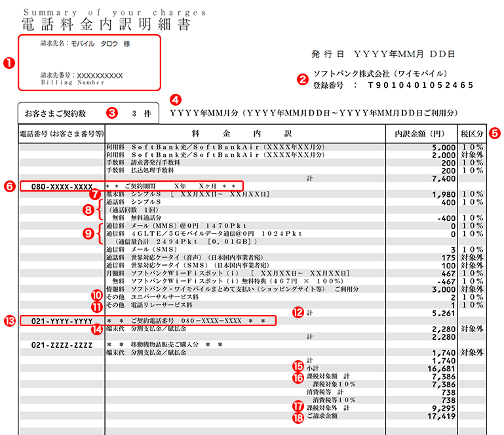This screenshot has height=435, width=504.
Task: Select the 月額料 ソフトバンクWi-Fiスポット(i) row
Action: [x=228, y=273]
